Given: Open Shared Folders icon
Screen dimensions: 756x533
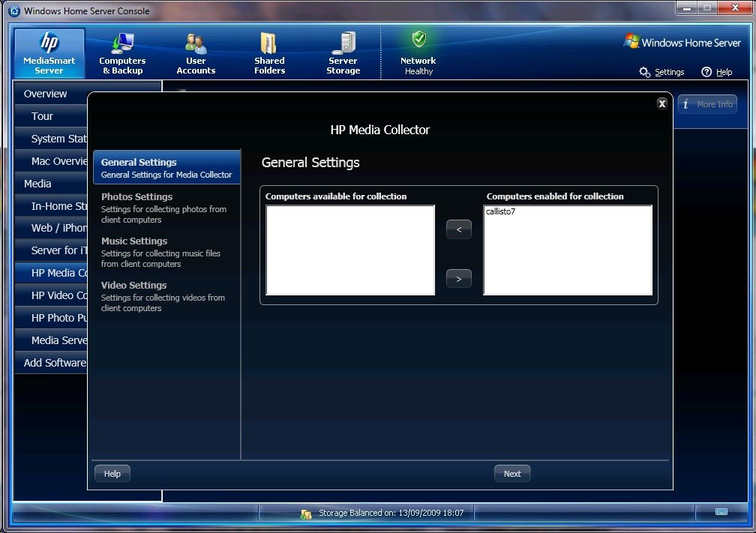Looking at the screenshot, I should tap(269, 53).
